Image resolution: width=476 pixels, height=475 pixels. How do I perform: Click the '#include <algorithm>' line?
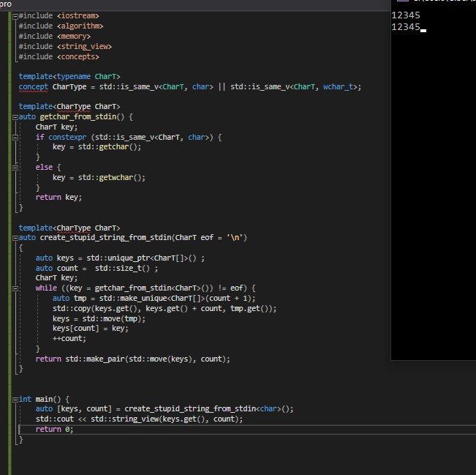coord(61,26)
